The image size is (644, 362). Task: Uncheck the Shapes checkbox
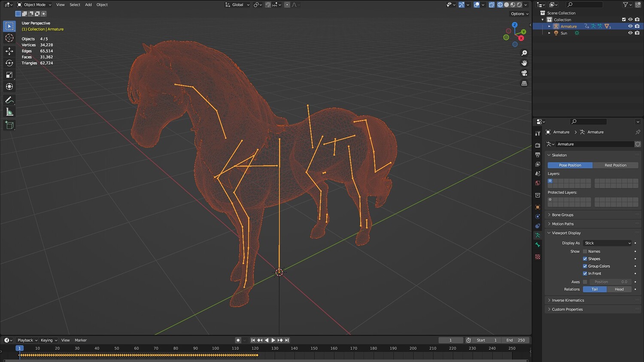pyautogui.click(x=585, y=259)
